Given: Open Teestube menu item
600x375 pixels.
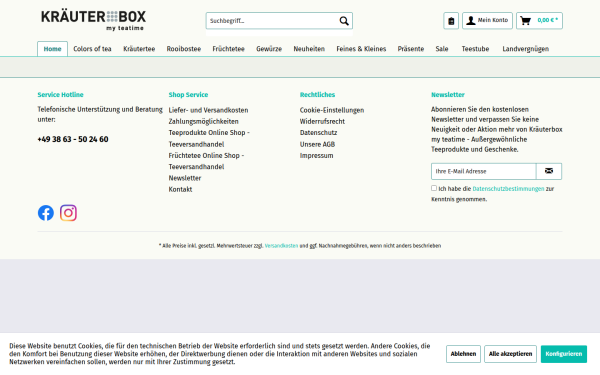Looking at the screenshot, I should tap(475, 49).
